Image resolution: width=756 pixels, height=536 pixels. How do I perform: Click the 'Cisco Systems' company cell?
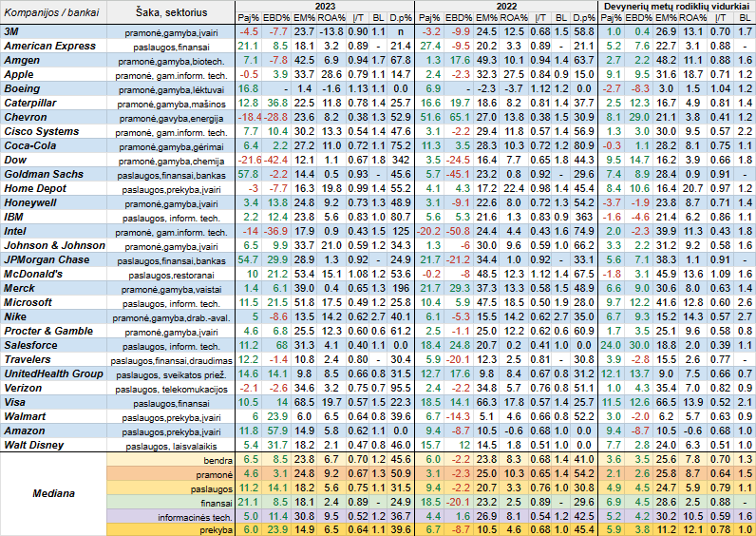pos(53,132)
